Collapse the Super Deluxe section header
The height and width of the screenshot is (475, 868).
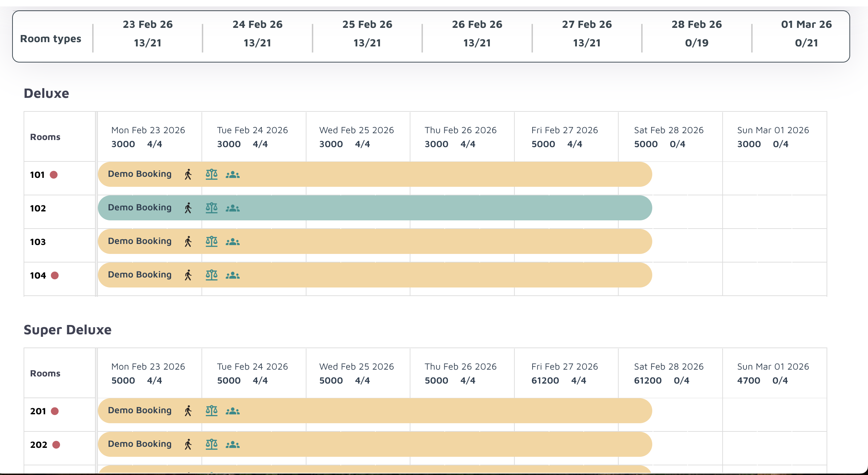(x=68, y=330)
